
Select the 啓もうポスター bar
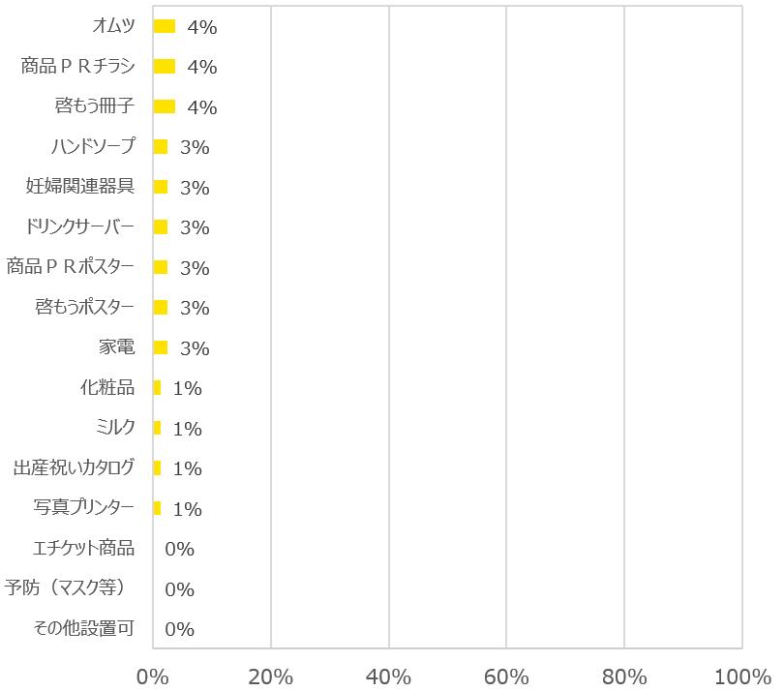point(161,308)
